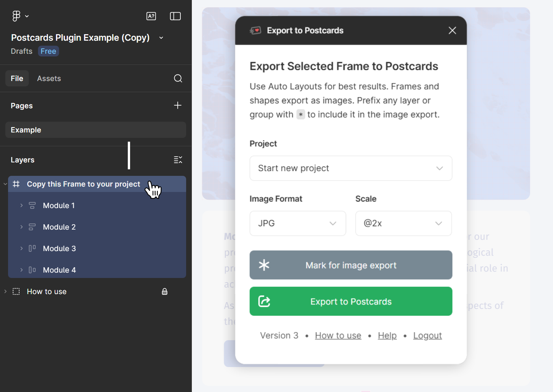Viewport: 553px width, 392px height.
Task: Expand the Module 3 layer
Action: (21, 248)
